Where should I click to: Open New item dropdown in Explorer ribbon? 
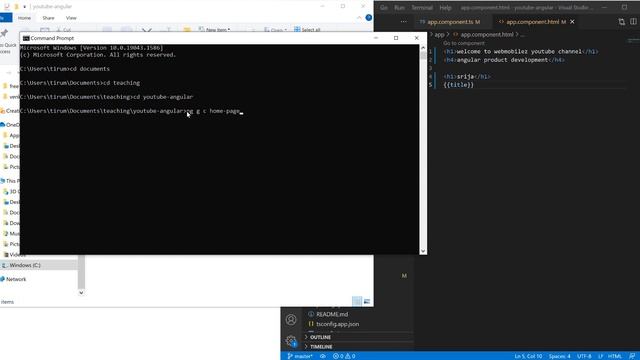point(214,29)
